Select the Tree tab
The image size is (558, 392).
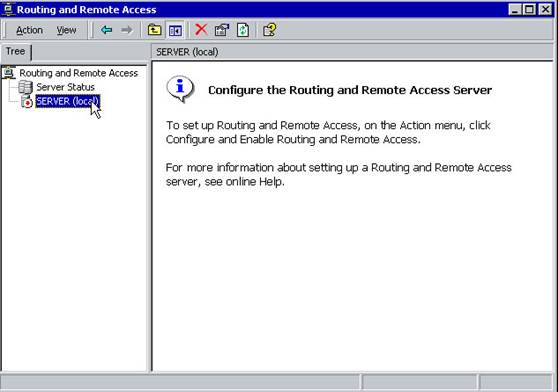coord(16,51)
